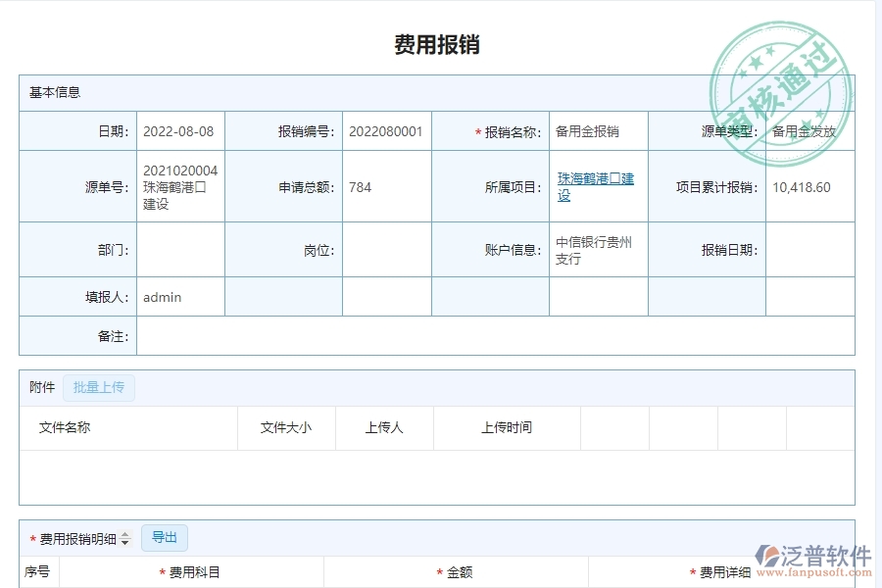Image resolution: width=882 pixels, height=588 pixels.
Task: Click the 费用科目 column header
Action: click(x=193, y=571)
